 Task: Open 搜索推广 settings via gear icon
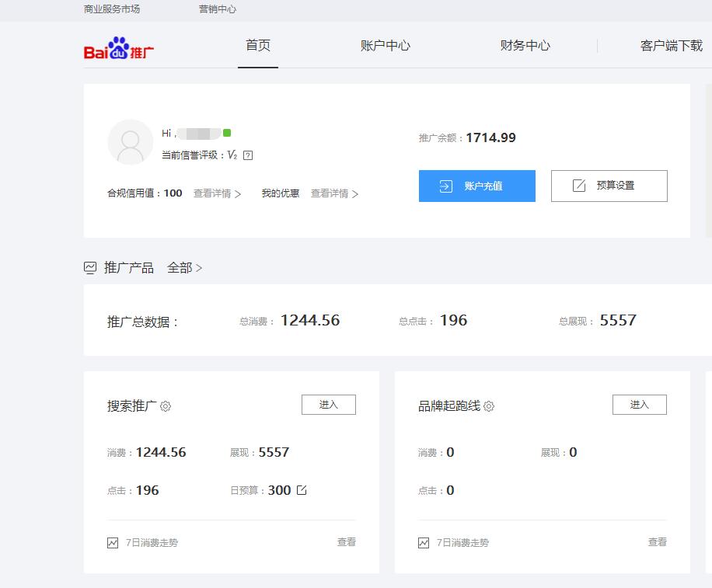(x=164, y=406)
